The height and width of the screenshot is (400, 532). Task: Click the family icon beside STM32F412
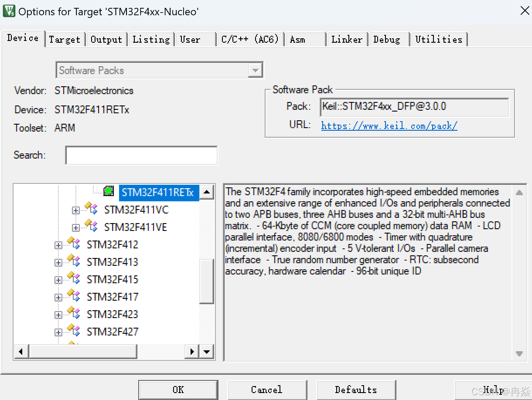pyautogui.click(x=74, y=243)
